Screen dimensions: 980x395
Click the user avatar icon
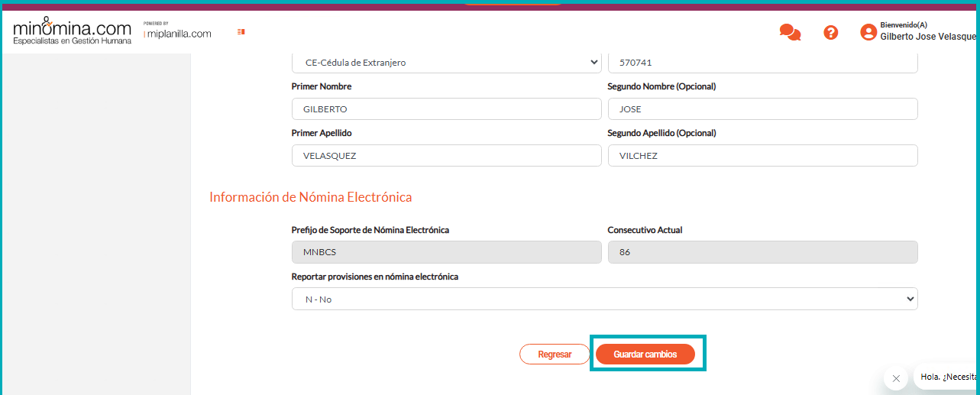(x=868, y=32)
